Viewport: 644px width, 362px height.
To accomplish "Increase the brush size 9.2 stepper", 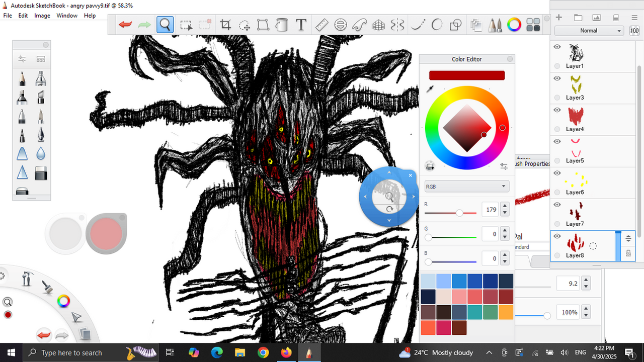I will (586, 281).
